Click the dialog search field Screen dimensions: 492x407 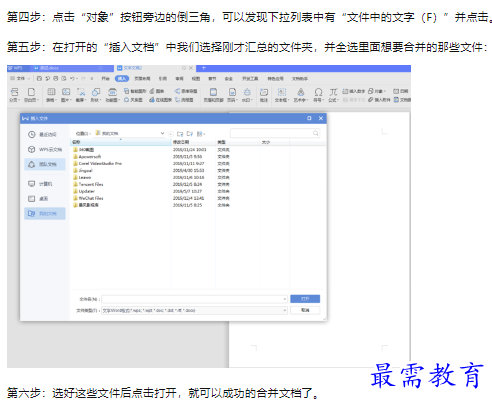pos(275,133)
